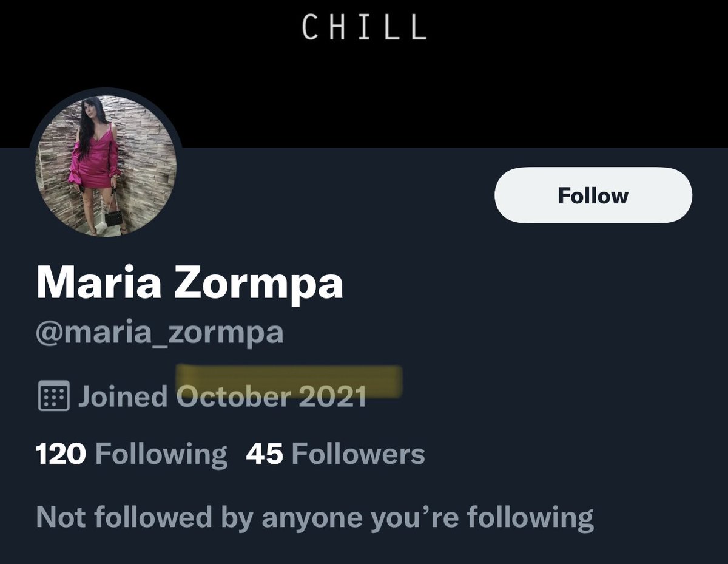Click the word Followers

coord(358,454)
